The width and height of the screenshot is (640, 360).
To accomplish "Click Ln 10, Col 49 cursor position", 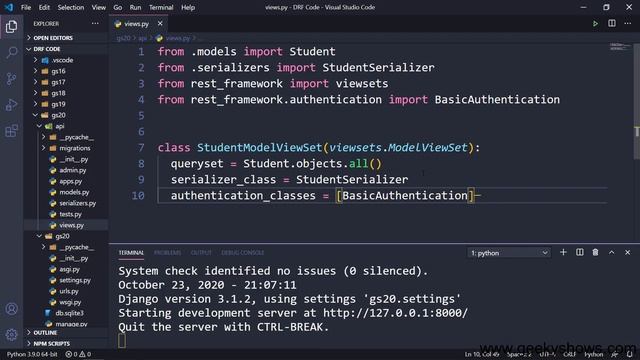I will (x=482, y=354).
